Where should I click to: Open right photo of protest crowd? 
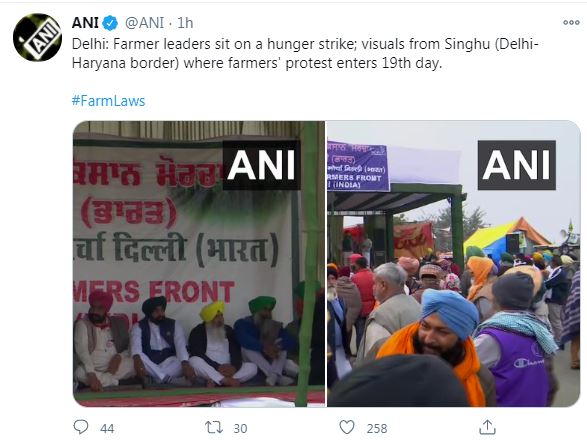point(454,263)
